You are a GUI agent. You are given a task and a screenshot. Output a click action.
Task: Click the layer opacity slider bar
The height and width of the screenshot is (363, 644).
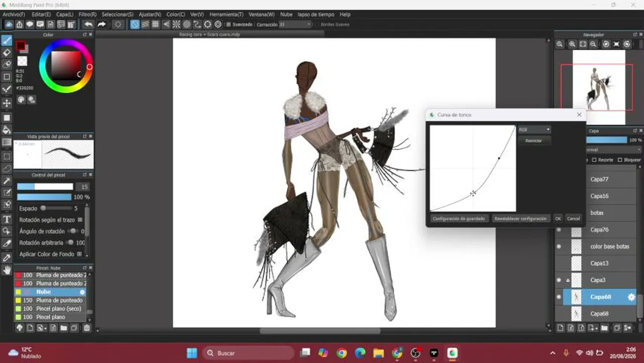point(606,140)
